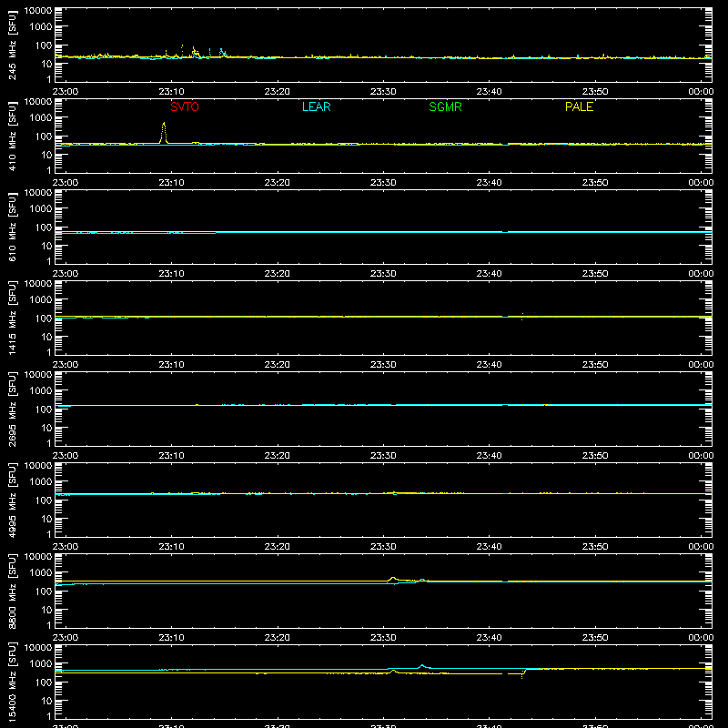Viewport: 728px width, 728px height.
Task: Click the 23:30 tick label under the 245 MHz plot
Action: [x=383, y=92]
